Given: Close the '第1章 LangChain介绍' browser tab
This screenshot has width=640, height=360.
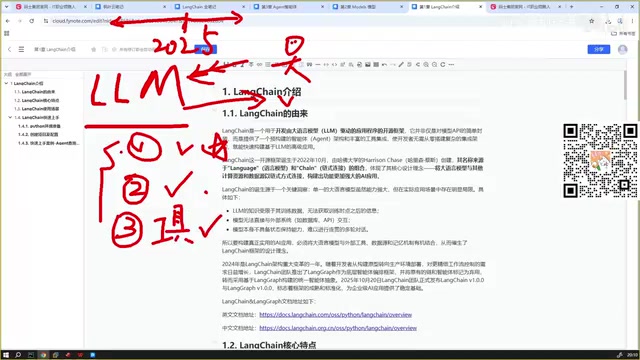Looking at the screenshot, I should tap(480, 7).
